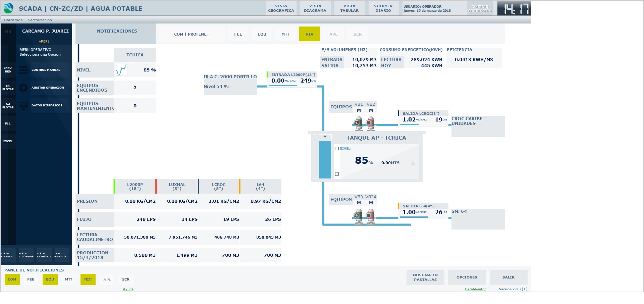The width and height of the screenshot is (644, 304).
Task: Select the VB3A red pump icon
Action: pyautogui.click(x=370, y=216)
